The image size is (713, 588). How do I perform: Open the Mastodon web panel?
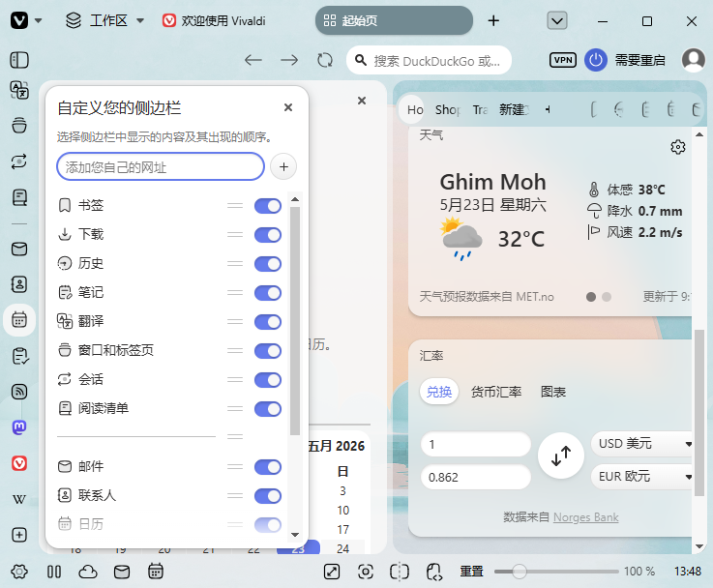pyautogui.click(x=19, y=427)
